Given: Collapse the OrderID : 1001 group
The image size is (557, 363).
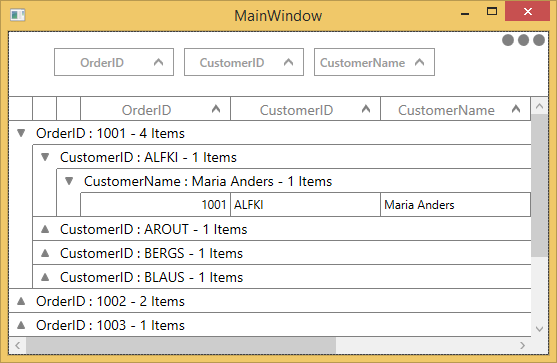Looking at the screenshot, I should click(x=21, y=133).
